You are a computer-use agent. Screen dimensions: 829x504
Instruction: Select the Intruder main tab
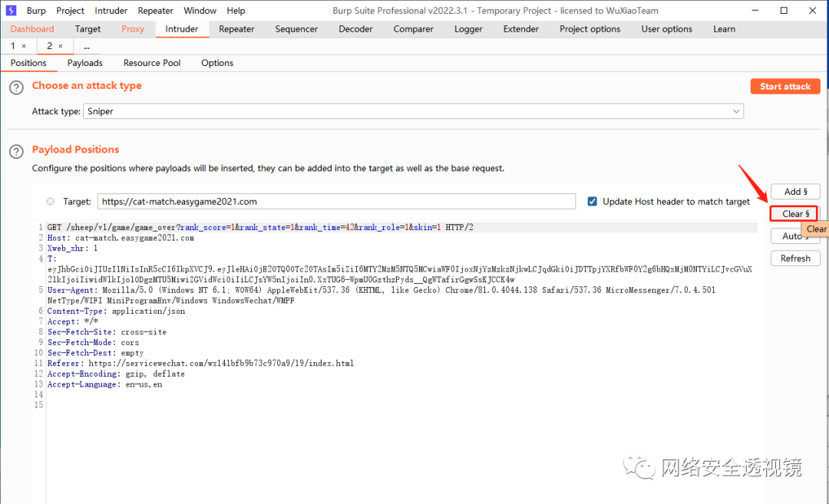[x=181, y=29]
